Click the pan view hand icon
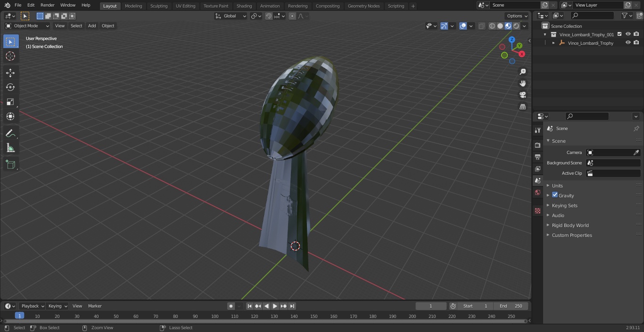The width and height of the screenshot is (644, 332). 522,83
